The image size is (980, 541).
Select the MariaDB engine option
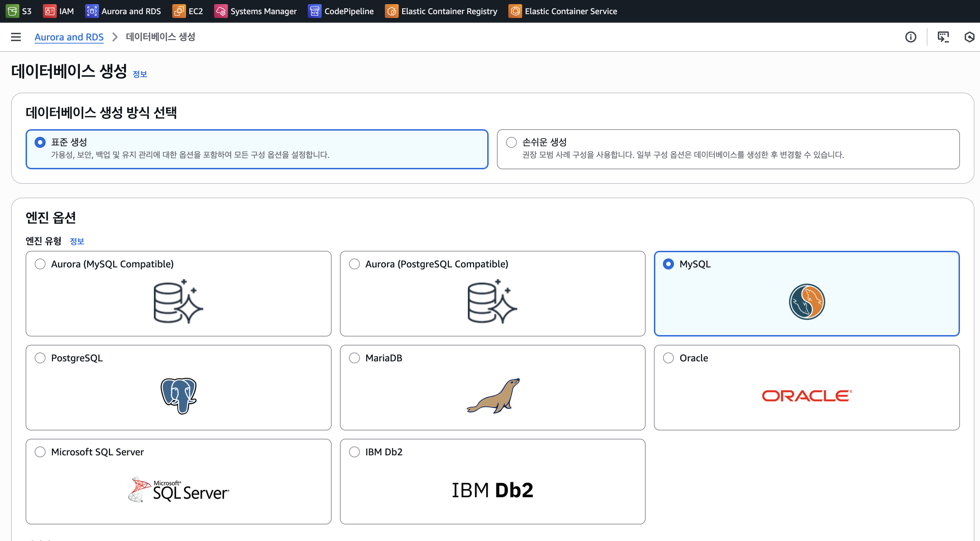(354, 358)
